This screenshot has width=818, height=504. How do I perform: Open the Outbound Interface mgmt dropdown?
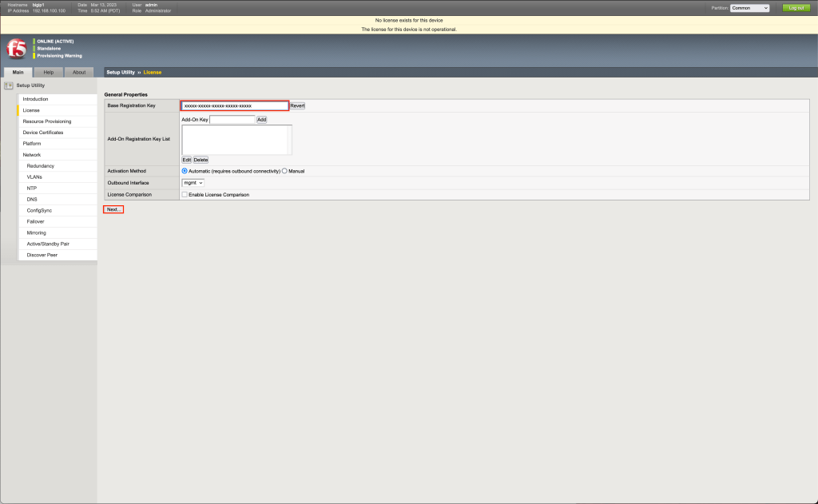point(193,183)
